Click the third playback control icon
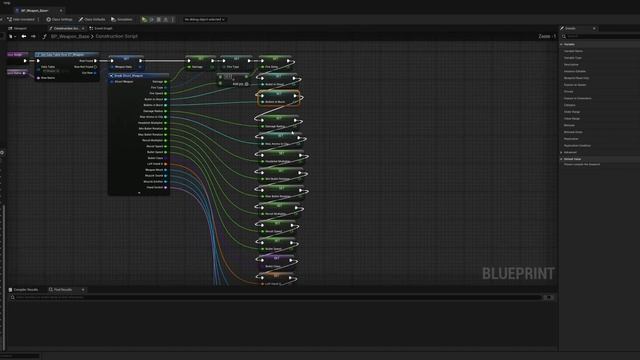The width and height of the screenshot is (640, 360). [159, 19]
